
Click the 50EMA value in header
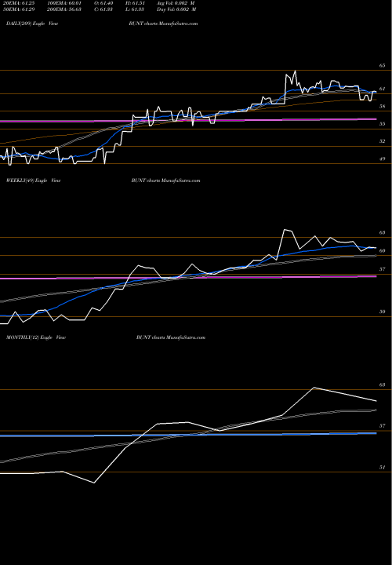point(17,9)
